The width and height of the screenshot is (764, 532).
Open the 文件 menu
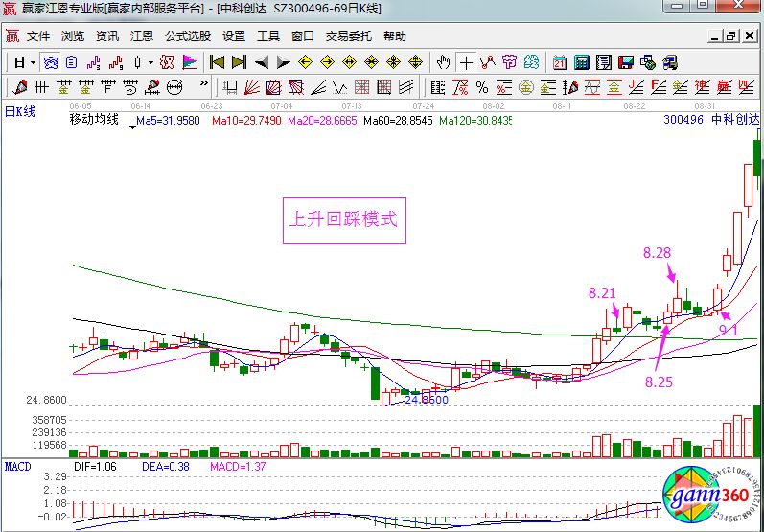(37, 36)
